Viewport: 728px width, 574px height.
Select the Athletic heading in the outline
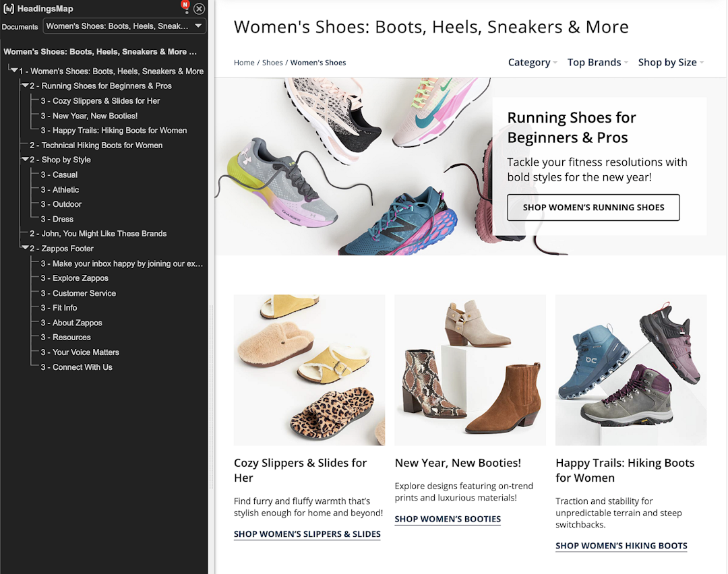(65, 190)
